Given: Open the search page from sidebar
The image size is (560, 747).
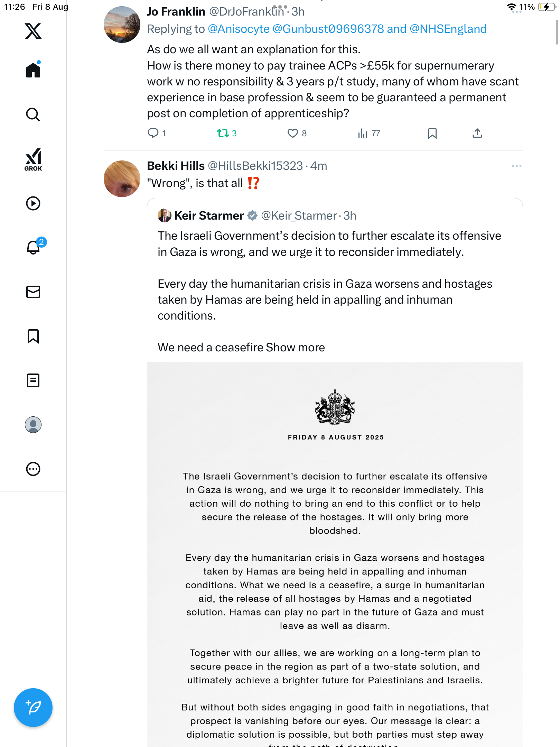Looking at the screenshot, I should pos(33,114).
